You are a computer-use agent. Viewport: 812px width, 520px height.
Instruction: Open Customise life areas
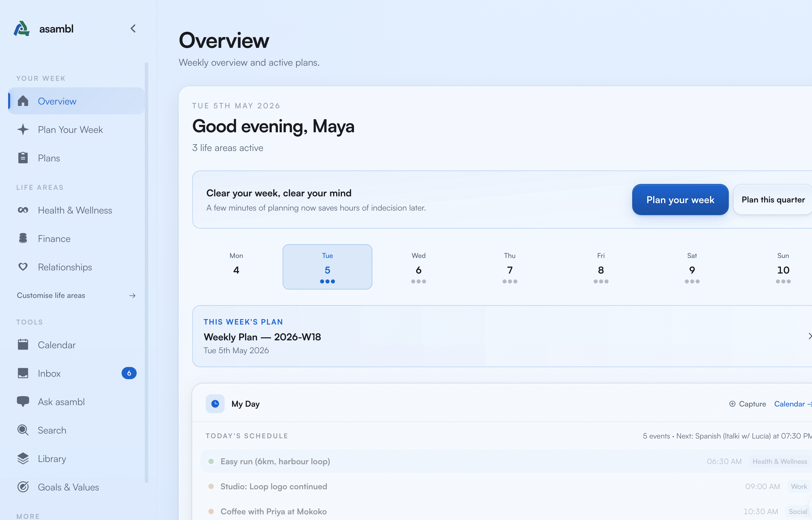coord(77,295)
